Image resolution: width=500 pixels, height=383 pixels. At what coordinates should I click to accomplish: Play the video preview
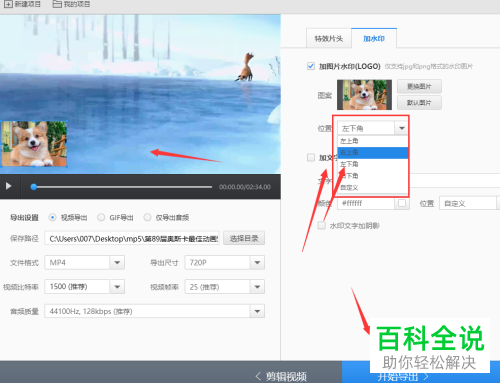9,186
